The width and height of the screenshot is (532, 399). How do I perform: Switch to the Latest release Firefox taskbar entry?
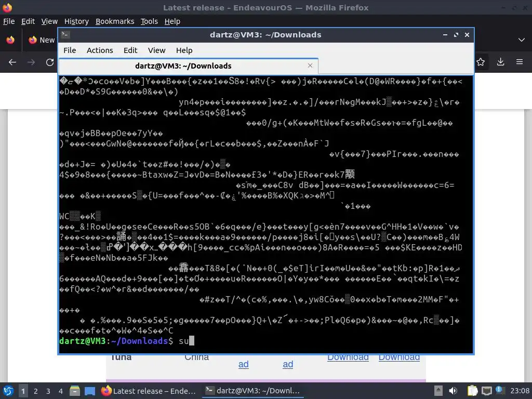(x=149, y=391)
